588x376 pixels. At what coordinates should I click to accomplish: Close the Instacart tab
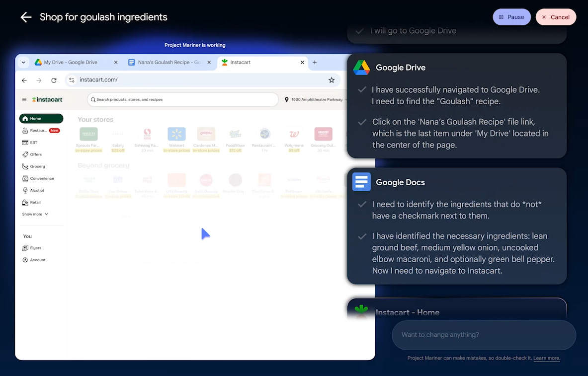pos(302,62)
